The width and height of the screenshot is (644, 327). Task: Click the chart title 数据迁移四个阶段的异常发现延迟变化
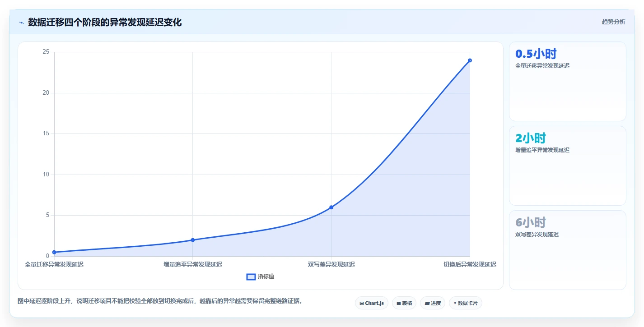pos(105,22)
